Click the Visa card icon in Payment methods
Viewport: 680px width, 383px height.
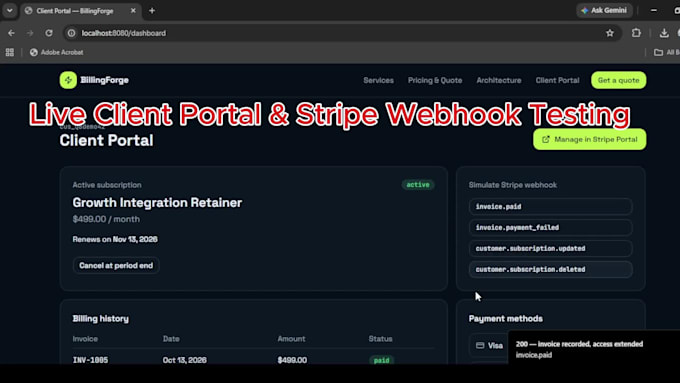(480, 346)
